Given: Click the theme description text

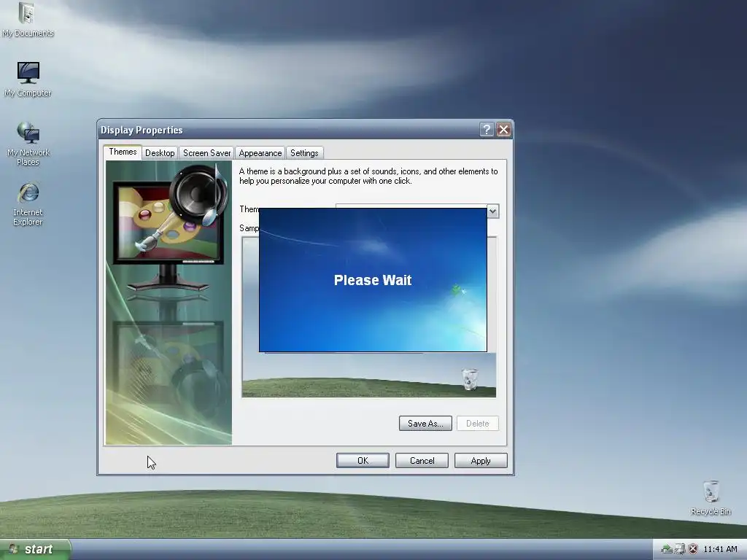Looking at the screenshot, I should pyautogui.click(x=368, y=176).
